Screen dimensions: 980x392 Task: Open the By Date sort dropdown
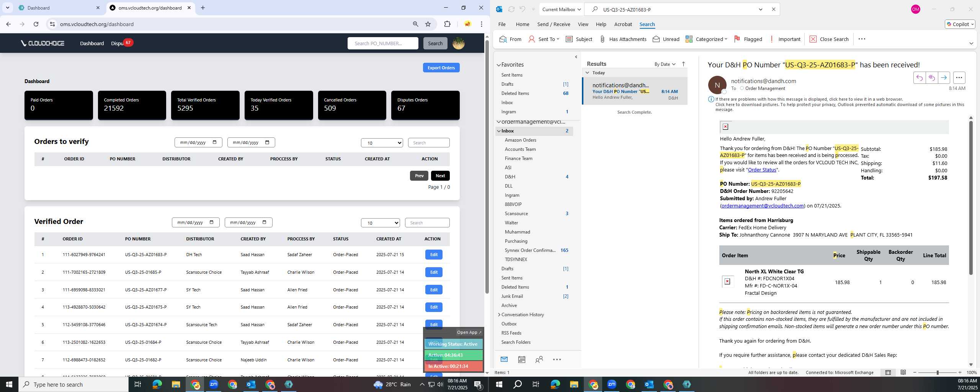(665, 64)
